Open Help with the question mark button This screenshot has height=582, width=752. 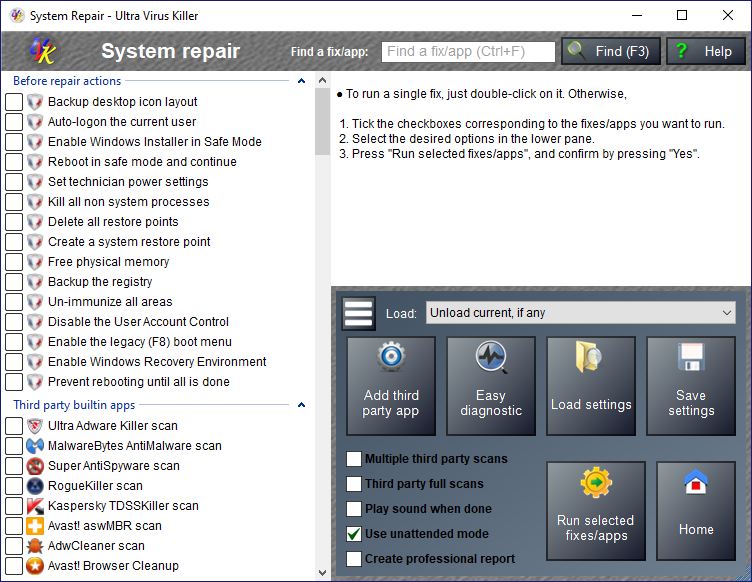tap(706, 51)
